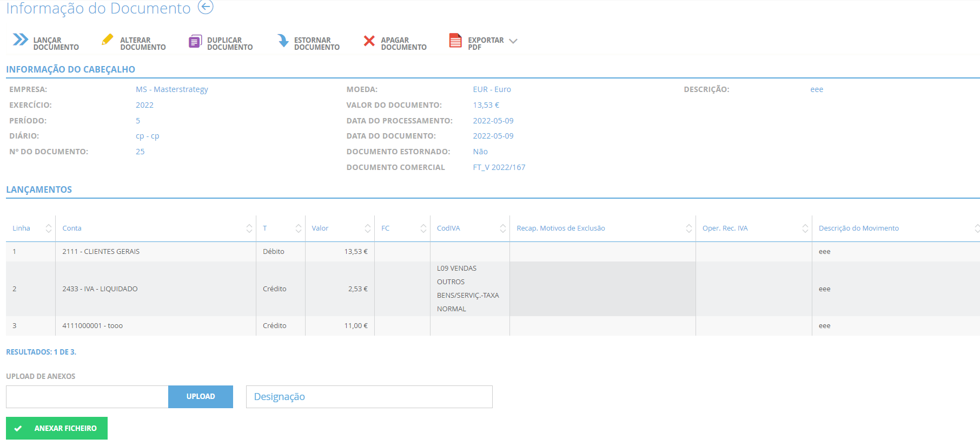980x445 pixels.
Task: Click the Estornar Documento arrow icon
Action: [283, 41]
